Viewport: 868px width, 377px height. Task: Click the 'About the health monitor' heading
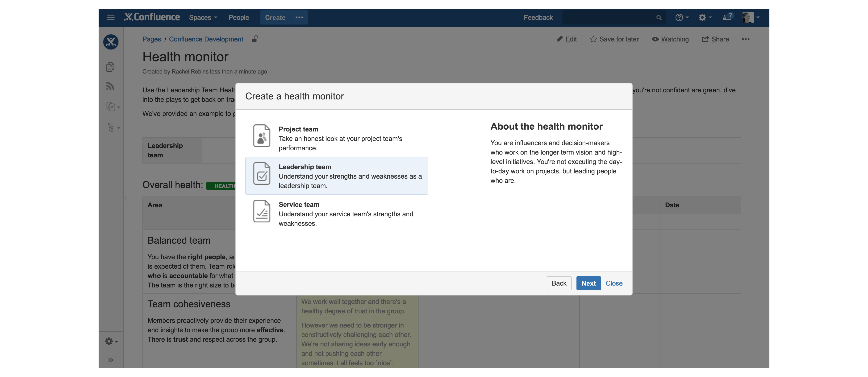[547, 127]
